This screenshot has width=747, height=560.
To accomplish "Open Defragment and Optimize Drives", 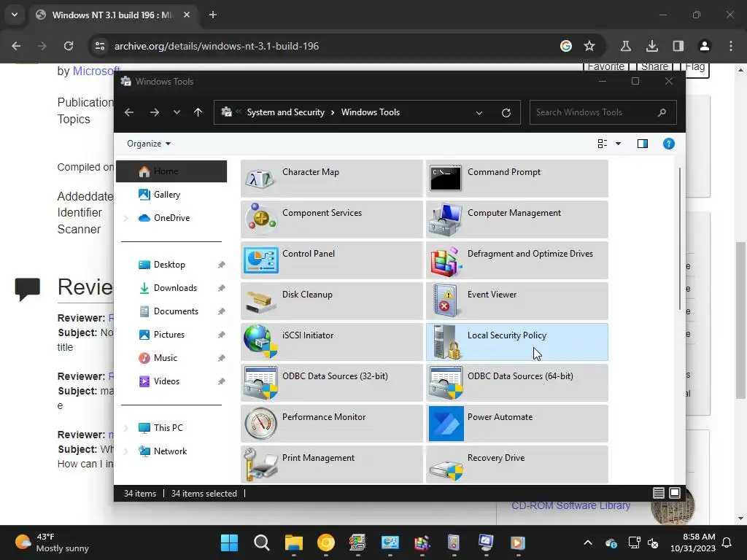I will click(x=517, y=260).
